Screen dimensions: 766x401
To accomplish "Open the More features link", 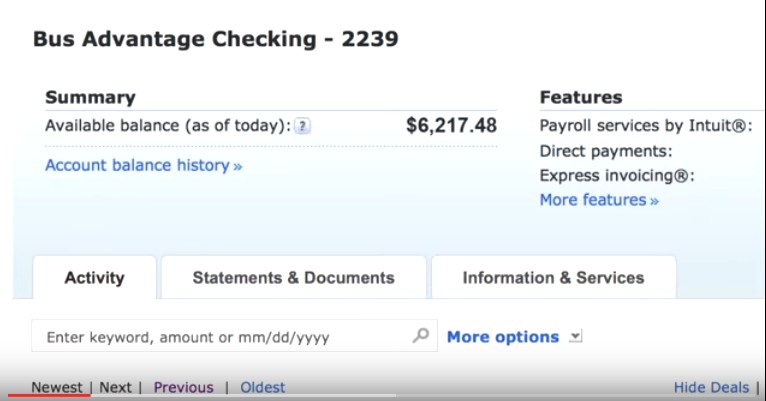I will pos(599,200).
